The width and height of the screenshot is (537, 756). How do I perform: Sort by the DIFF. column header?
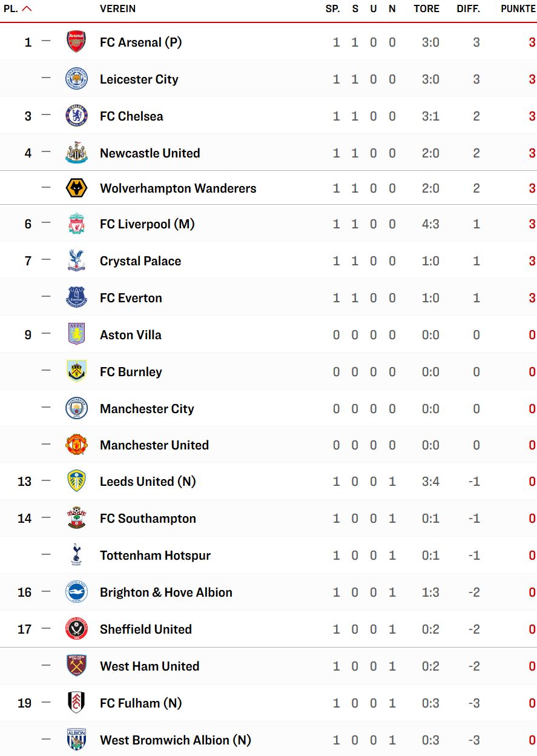pyautogui.click(x=469, y=9)
